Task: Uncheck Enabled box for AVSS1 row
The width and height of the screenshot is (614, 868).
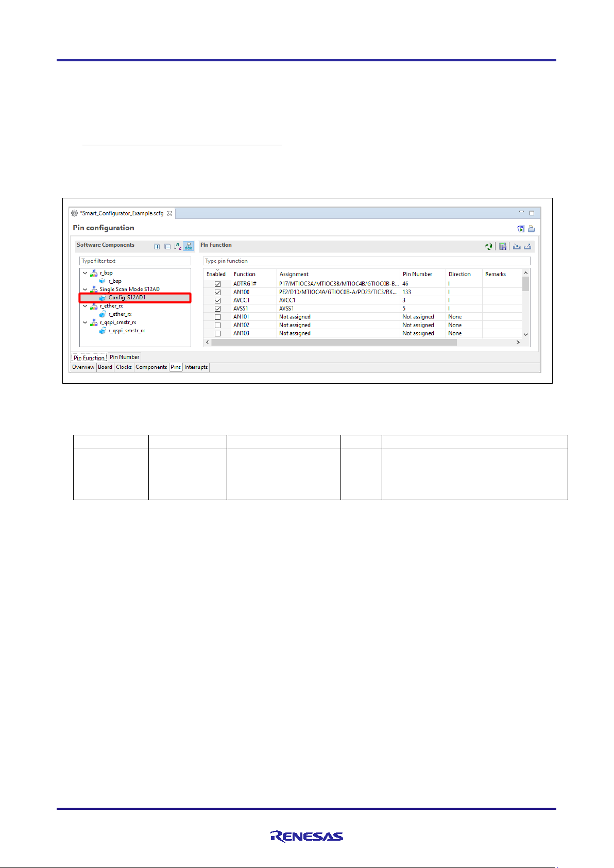Action: (217, 309)
